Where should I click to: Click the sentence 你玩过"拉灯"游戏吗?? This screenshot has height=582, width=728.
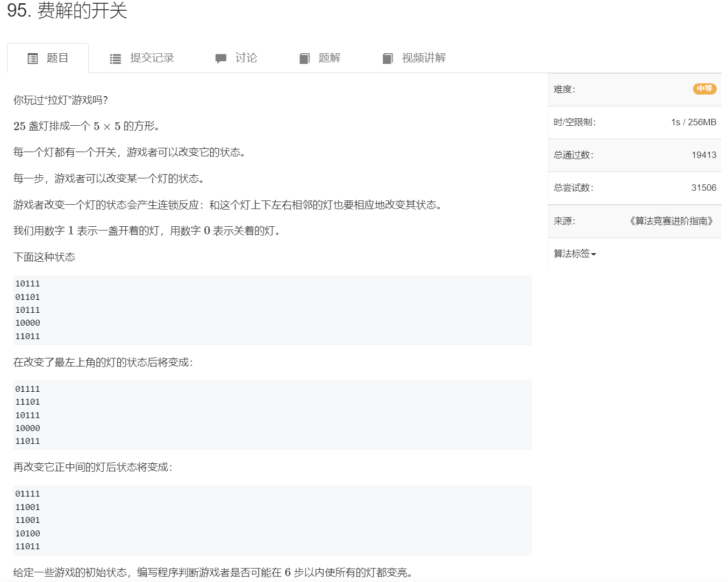(x=61, y=100)
